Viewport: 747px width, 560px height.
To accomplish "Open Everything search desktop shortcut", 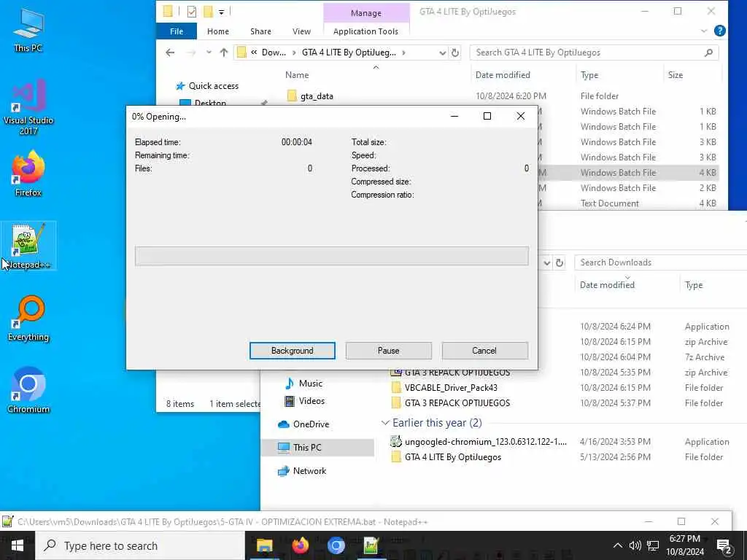I will [28, 319].
